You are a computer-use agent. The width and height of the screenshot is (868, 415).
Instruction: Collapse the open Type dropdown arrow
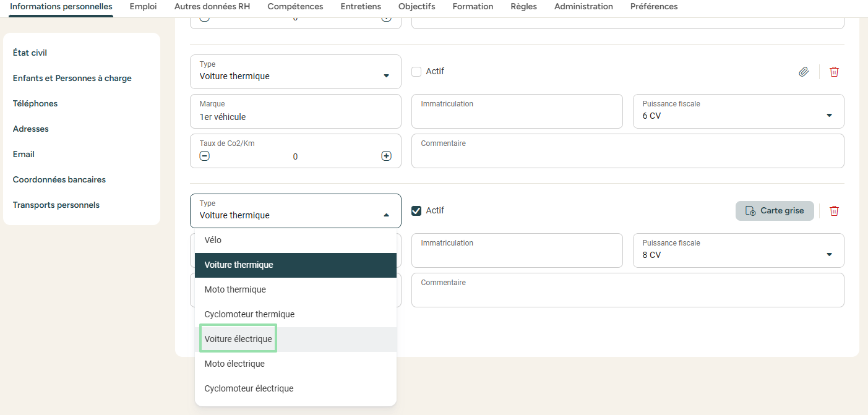click(x=386, y=215)
